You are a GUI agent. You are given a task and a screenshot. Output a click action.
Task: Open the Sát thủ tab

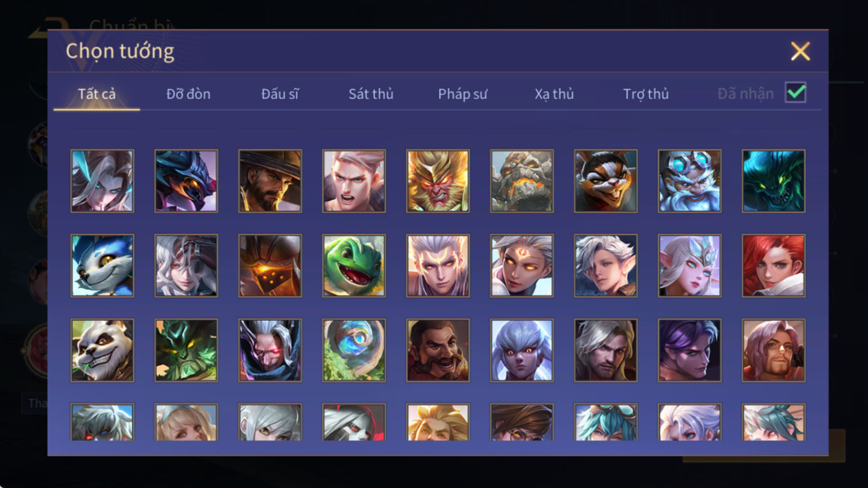click(x=371, y=94)
